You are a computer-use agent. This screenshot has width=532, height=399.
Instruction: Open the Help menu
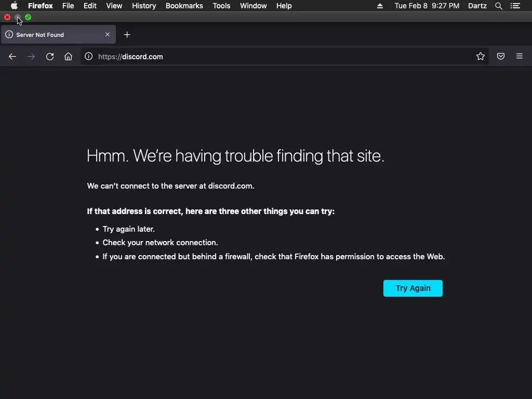click(x=284, y=6)
